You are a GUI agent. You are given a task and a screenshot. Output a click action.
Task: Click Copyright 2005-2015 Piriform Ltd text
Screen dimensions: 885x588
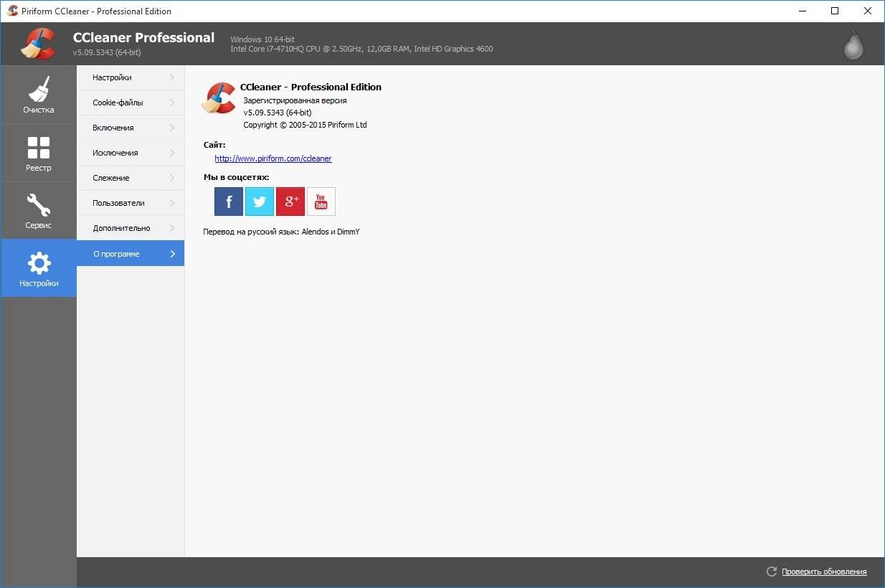305,125
